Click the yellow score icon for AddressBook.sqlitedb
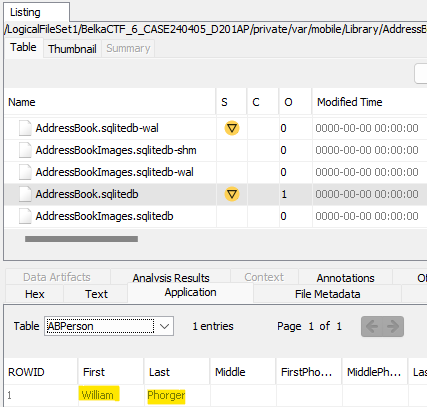 click(232, 194)
